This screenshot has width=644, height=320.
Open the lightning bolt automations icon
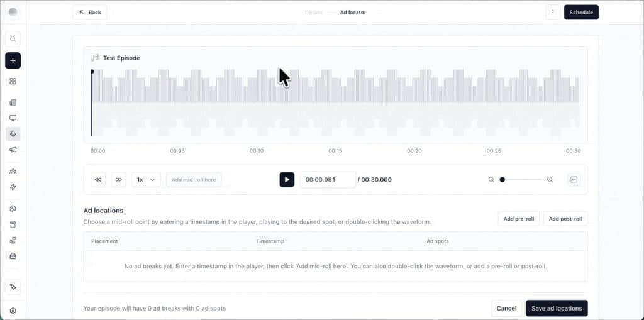click(x=13, y=187)
